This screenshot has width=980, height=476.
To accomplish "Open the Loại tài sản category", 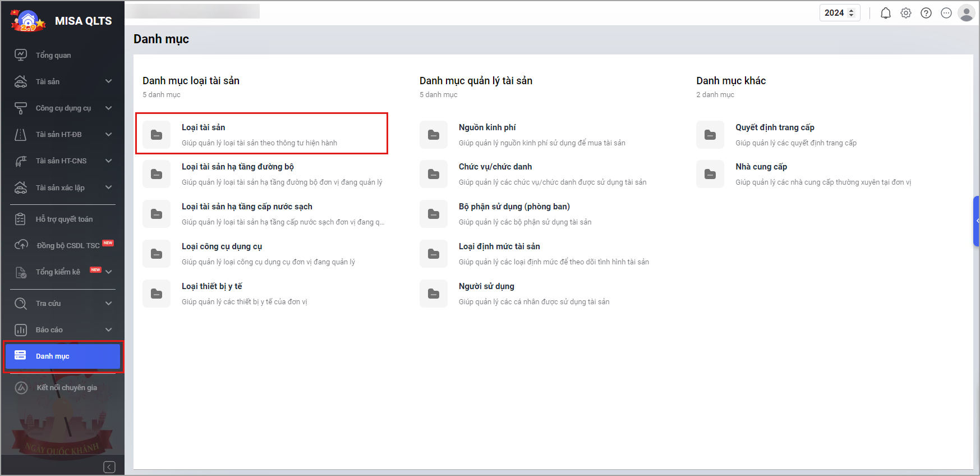I will 261,134.
